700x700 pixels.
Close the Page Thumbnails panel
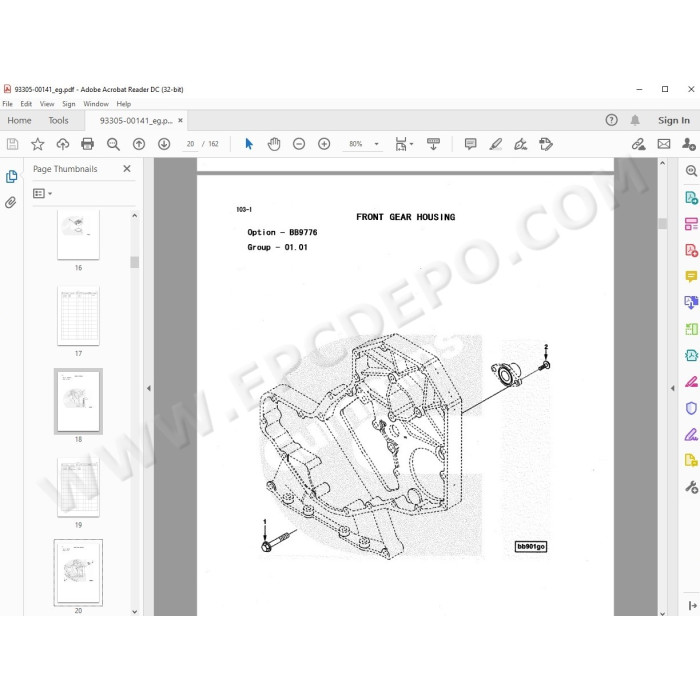pyautogui.click(x=127, y=168)
